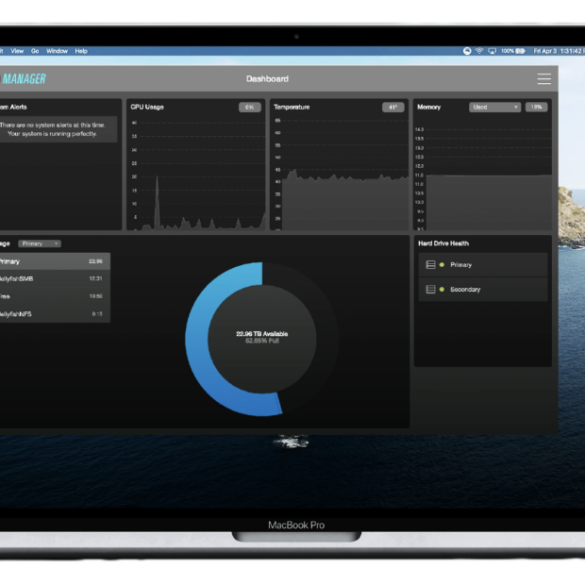Select the JellyfishSMB row in the storage list
The image size is (585, 585).
(55, 278)
